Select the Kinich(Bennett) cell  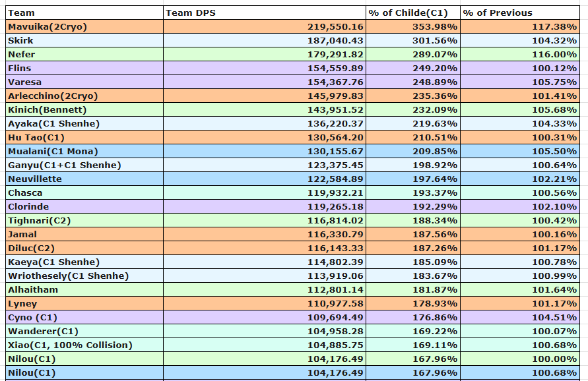coord(84,110)
